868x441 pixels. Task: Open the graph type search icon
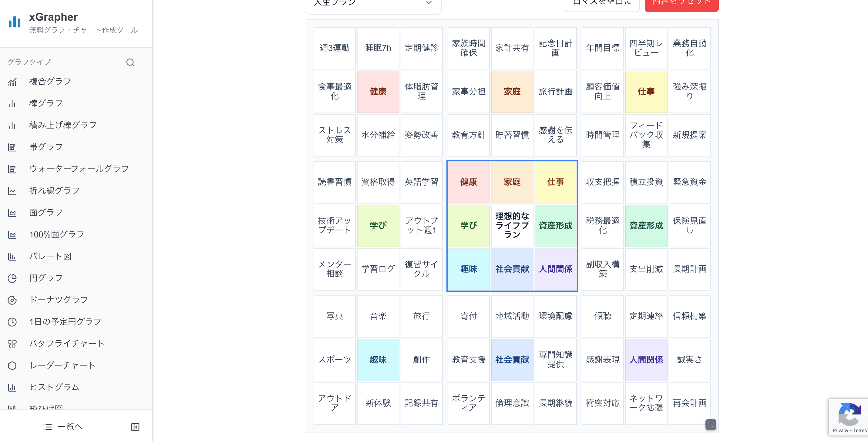coord(130,62)
